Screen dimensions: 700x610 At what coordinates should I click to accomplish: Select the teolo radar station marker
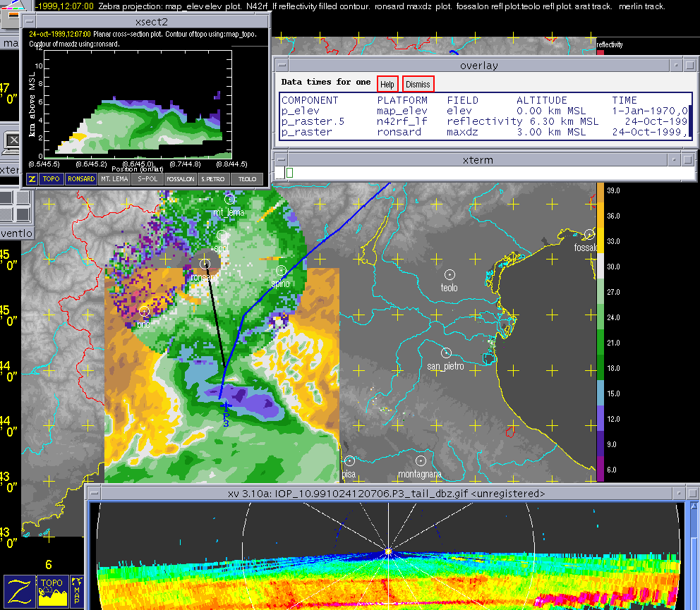449,274
